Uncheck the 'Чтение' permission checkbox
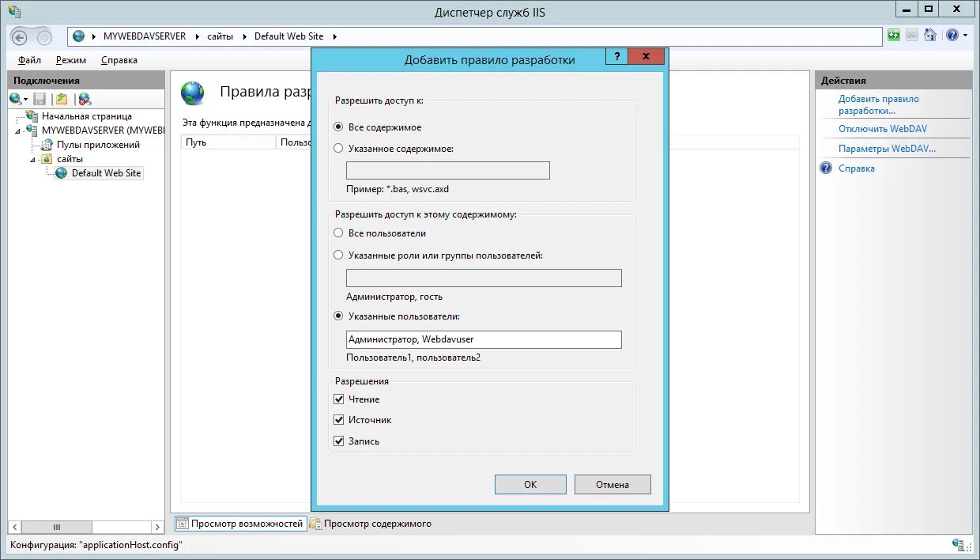This screenshot has width=980, height=560. (x=339, y=399)
